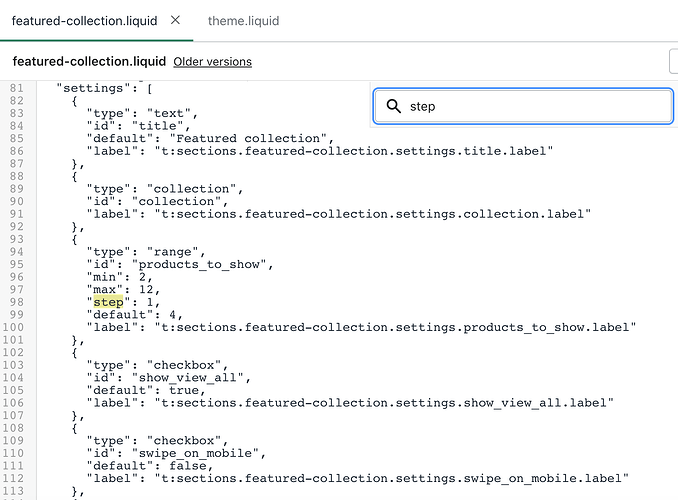
Task: Focus the search field containing "step"
Action: [530, 106]
